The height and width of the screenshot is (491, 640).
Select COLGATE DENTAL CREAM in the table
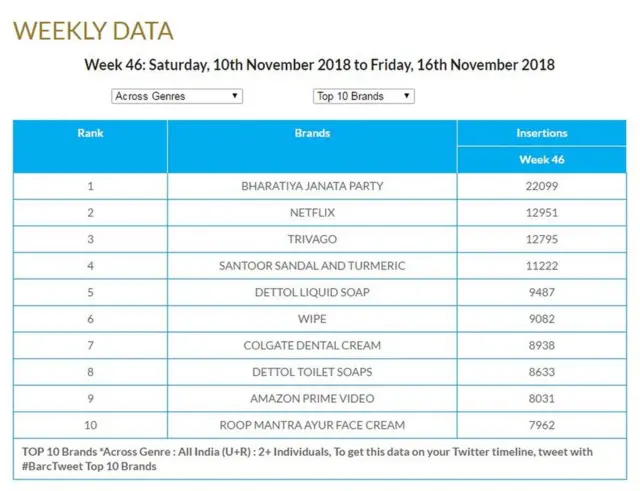312,345
